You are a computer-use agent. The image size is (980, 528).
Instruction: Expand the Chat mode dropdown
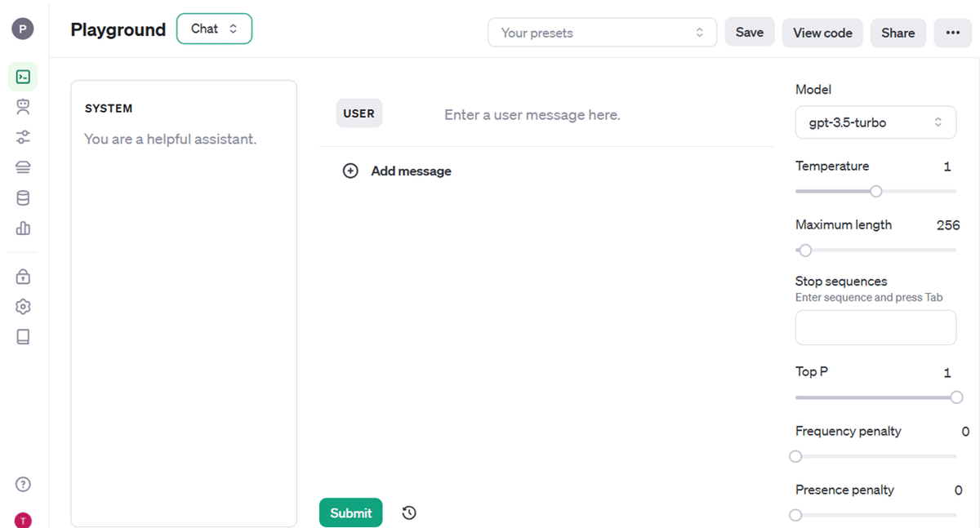(x=214, y=29)
